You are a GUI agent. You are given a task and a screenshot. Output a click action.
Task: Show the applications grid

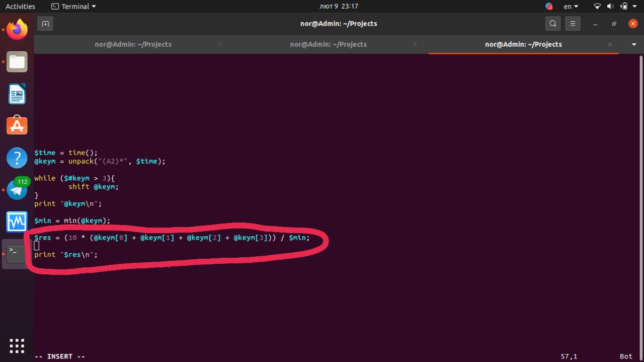point(17,346)
